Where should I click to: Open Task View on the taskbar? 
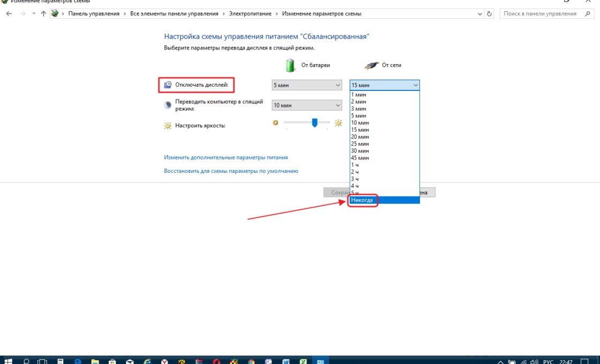coord(42,361)
